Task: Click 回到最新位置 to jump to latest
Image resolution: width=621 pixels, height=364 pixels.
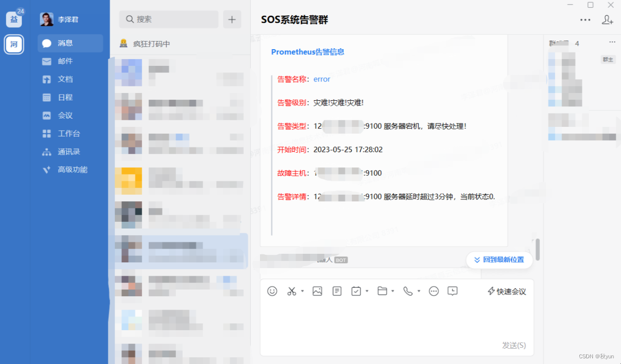Action: tap(499, 260)
